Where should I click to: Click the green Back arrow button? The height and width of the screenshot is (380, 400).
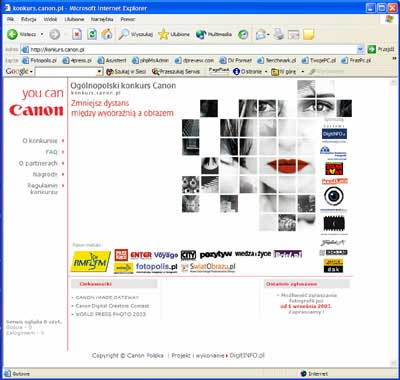(x=12, y=34)
